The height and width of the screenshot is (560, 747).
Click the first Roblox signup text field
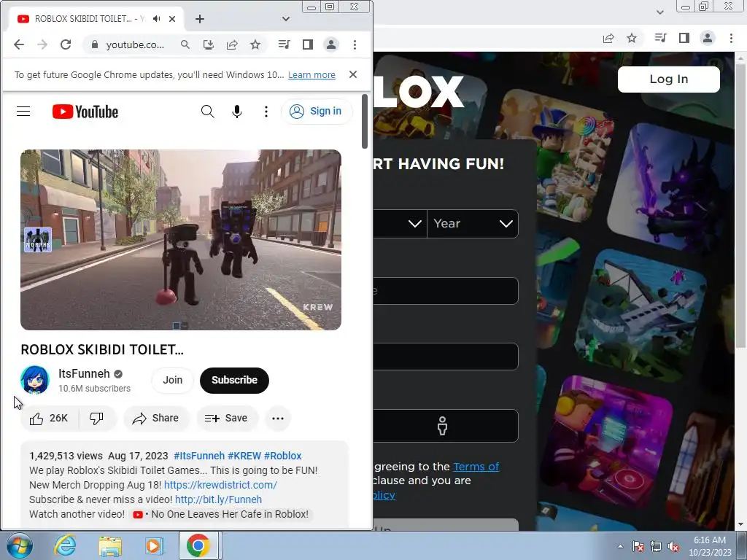[x=446, y=290]
